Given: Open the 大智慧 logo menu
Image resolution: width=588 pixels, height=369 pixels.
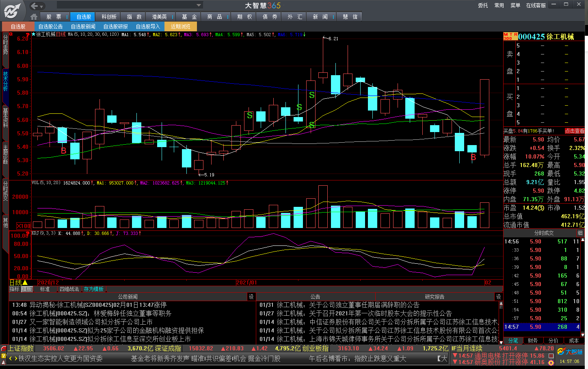Looking at the screenshot, I should pyautogui.click(x=13, y=11).
